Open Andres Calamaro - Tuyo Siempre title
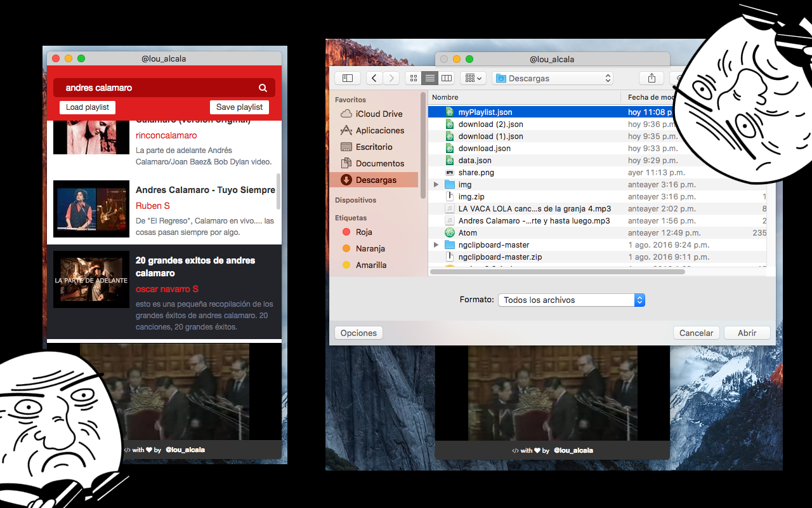This screenshot has height=508, width=812. coord(206,190)
